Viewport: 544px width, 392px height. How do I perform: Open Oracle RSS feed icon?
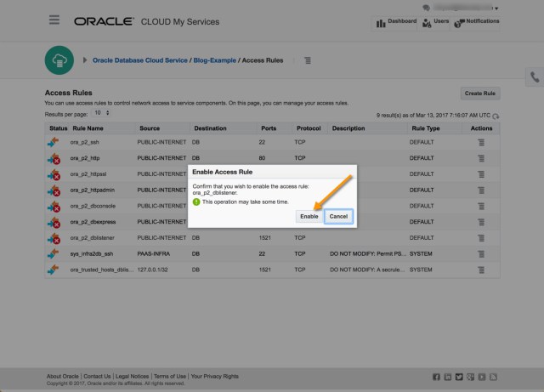click(493, 377)
